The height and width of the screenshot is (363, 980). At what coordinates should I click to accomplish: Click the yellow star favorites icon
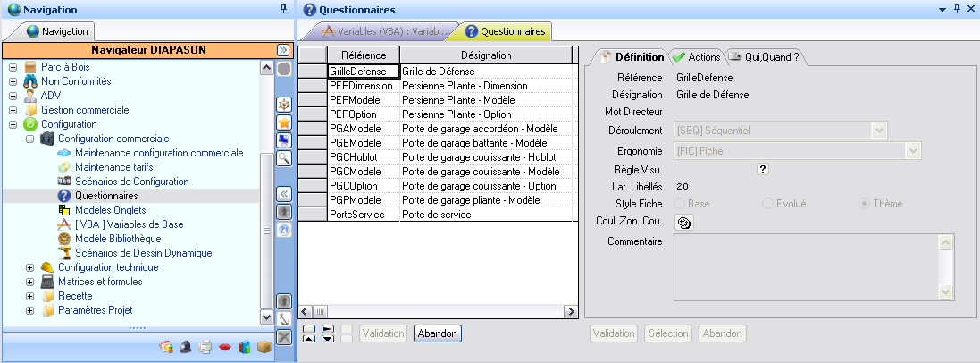283,122
